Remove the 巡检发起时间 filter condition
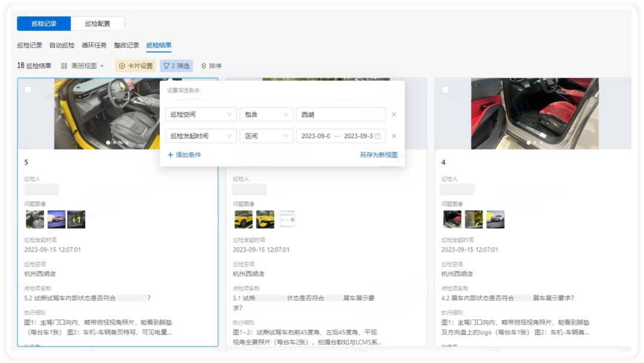Screen dimensions: 644x363 click(394, 136)
